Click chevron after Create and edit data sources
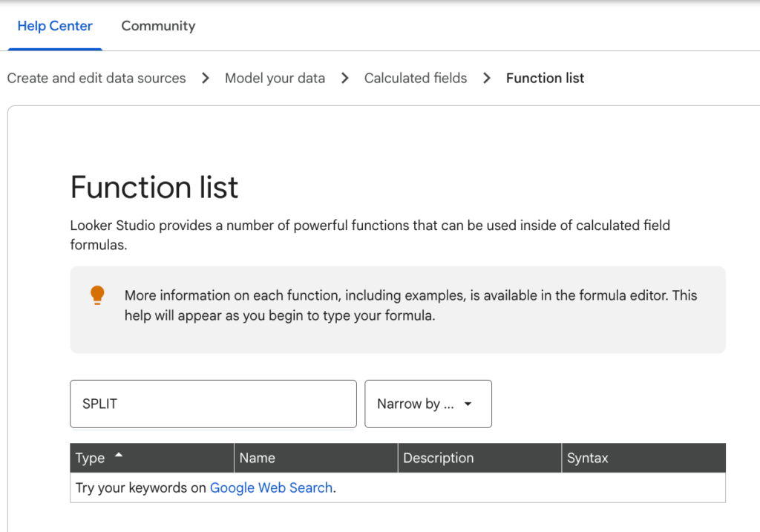This screenshot has width=760, height=532. 206,78
